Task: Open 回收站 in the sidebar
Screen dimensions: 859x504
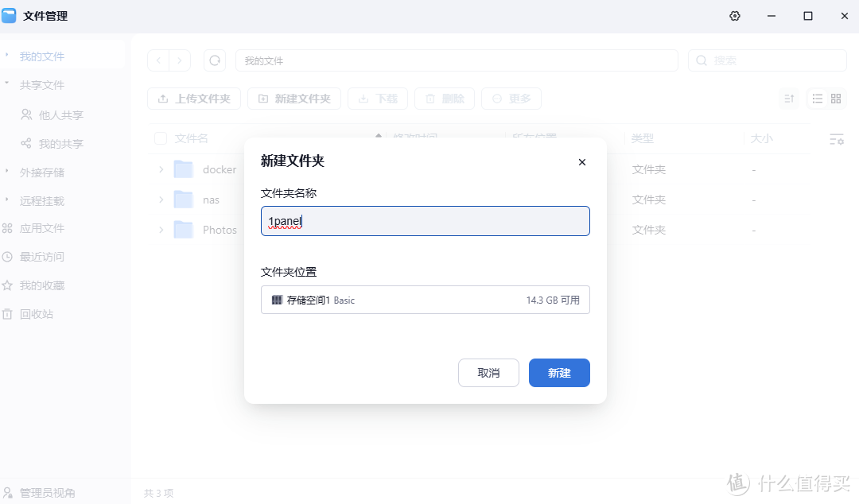Action: [37, 314]
